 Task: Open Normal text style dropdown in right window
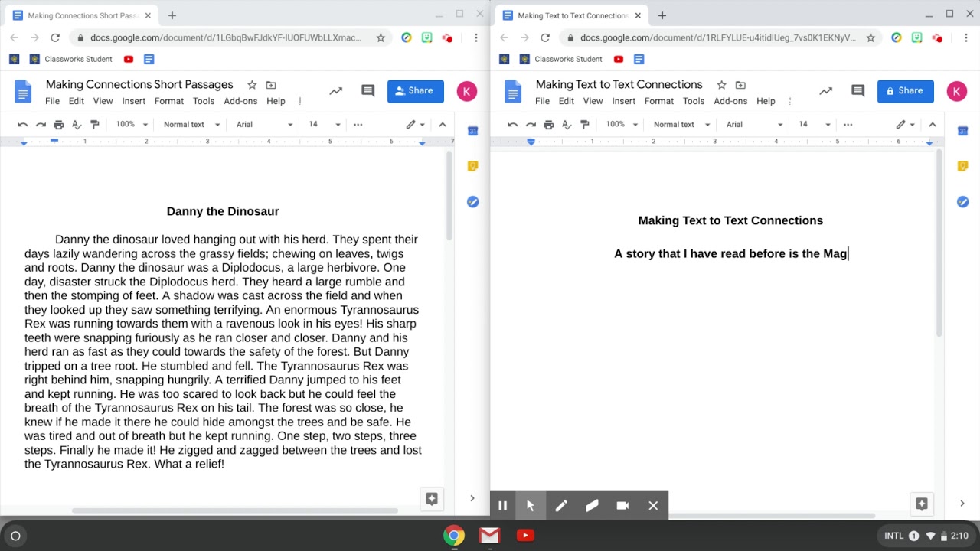point(681,125)
